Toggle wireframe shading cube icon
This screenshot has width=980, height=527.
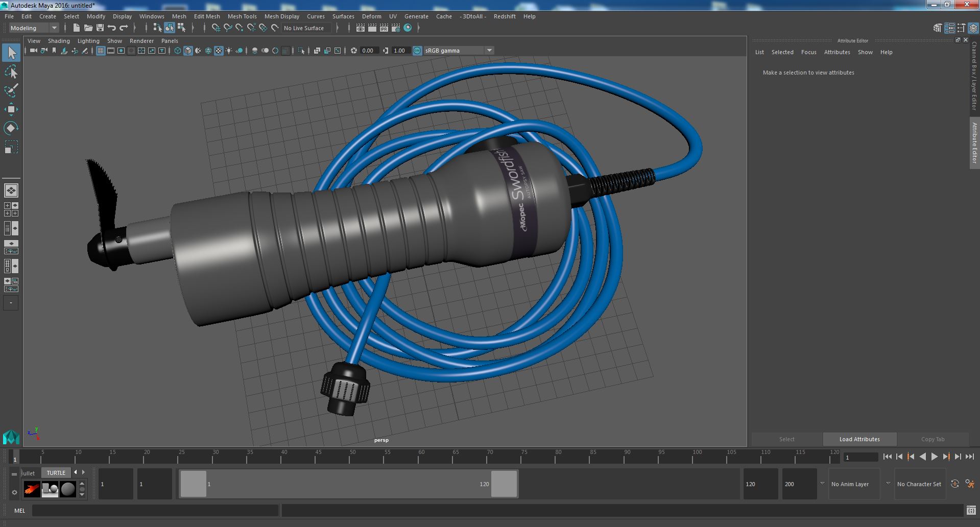[x=178, y=51]
